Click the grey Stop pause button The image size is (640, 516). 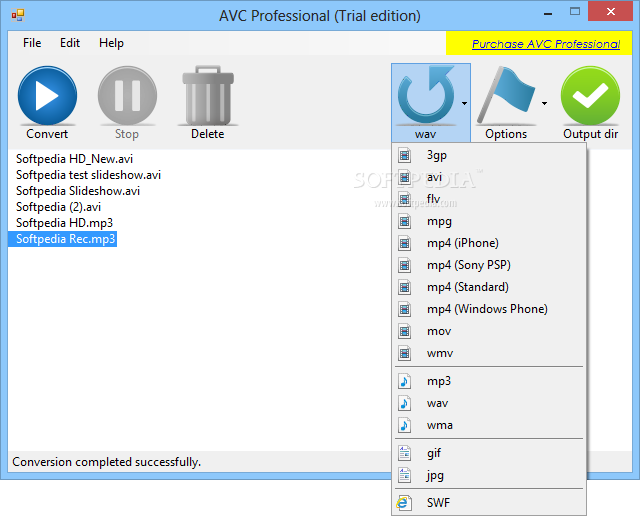pos(127,96)
